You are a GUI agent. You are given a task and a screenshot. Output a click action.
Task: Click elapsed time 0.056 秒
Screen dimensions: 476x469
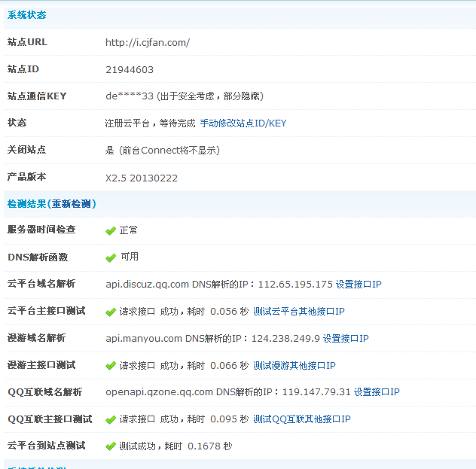[x=230, y=311]
